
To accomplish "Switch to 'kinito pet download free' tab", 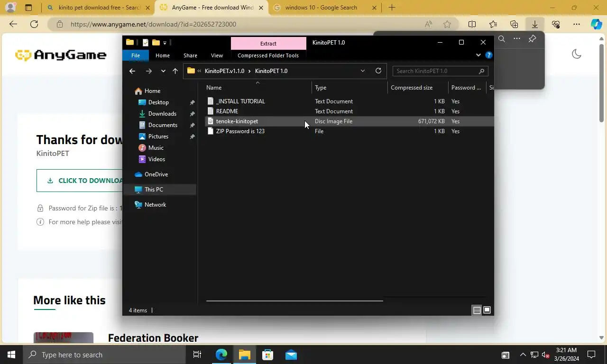I will pyautogui.click(x=99, y=8).
